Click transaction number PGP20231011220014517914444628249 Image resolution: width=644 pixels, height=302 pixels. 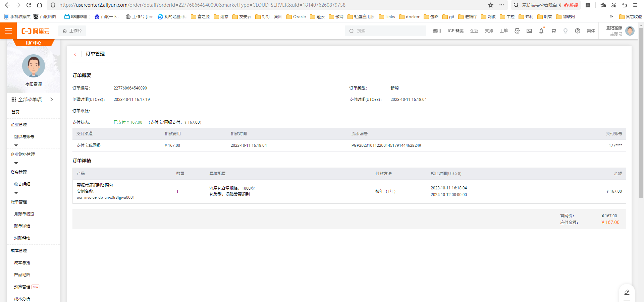point(386,145)
